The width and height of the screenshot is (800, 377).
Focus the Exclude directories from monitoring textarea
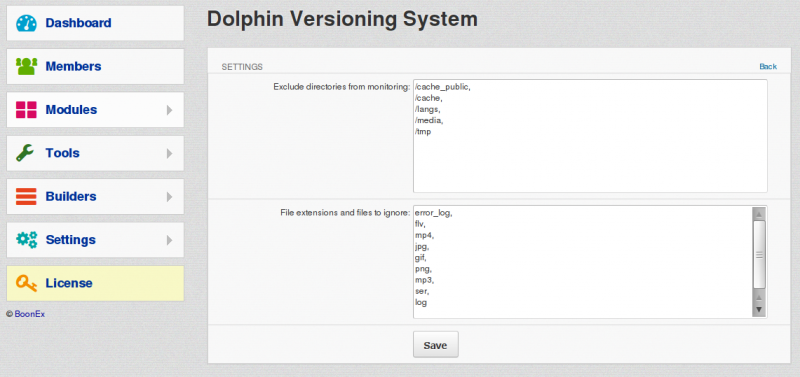coord(590,136)
